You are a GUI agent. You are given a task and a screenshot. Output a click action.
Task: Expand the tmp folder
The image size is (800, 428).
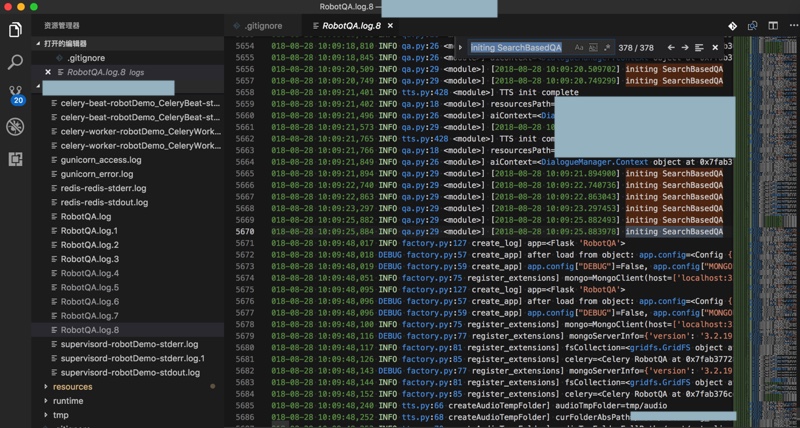[46, 415]
